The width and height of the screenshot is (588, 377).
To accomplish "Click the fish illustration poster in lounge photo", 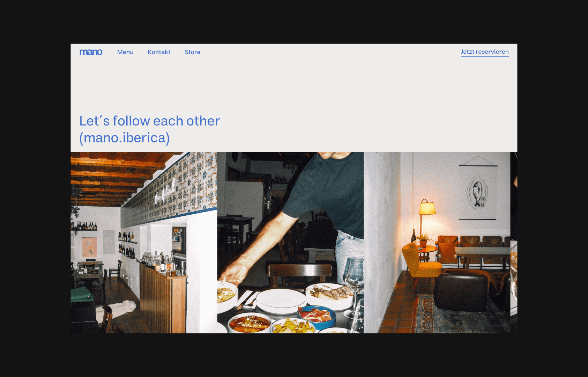I will pos(477,192).
